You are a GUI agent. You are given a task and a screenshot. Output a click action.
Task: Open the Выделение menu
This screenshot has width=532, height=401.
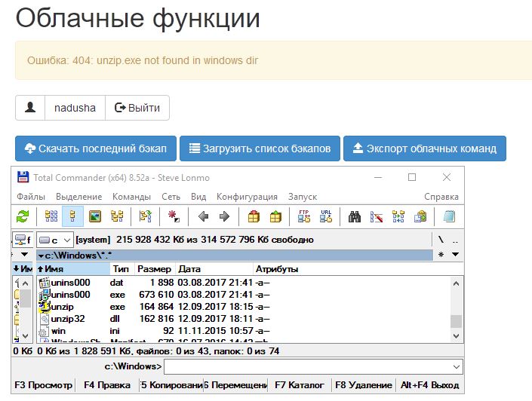[x=78, y=197]
